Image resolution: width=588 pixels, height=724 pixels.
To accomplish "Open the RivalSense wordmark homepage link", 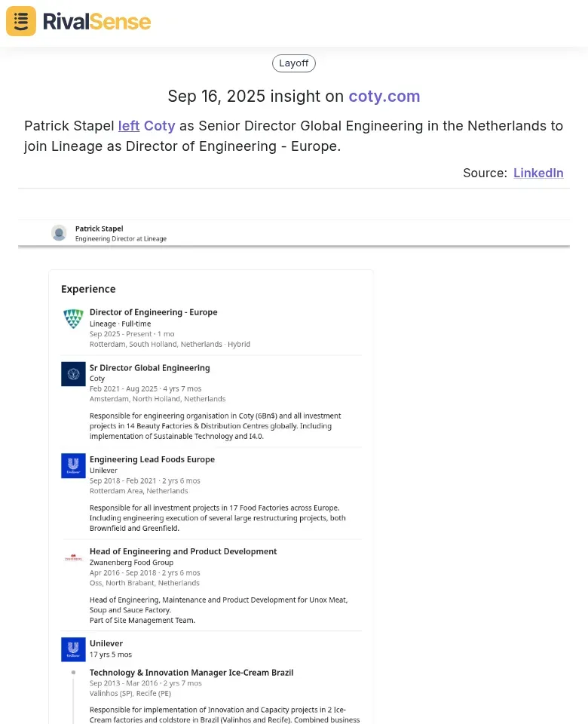I will click(97, 22).
